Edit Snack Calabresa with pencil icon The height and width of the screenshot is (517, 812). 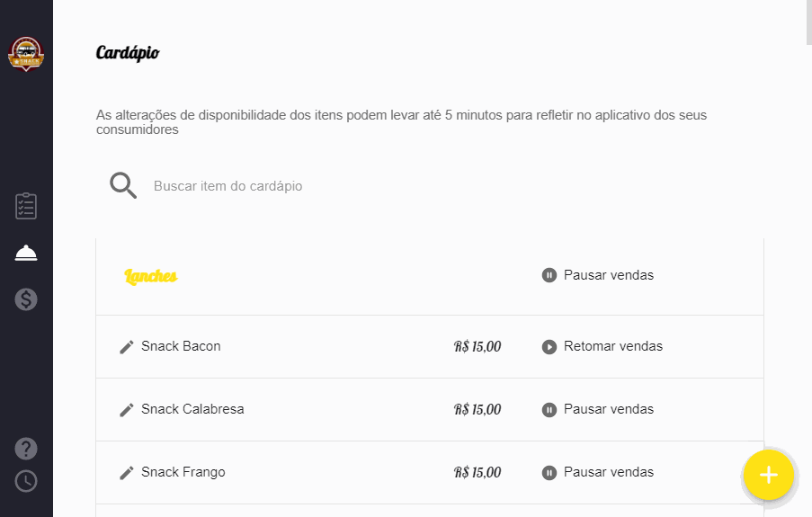point(127,410)
